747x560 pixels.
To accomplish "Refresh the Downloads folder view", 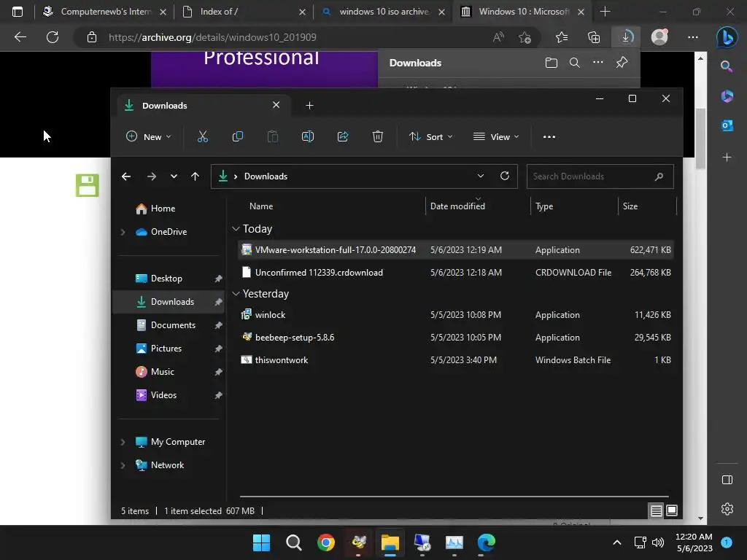I will 505,176.
